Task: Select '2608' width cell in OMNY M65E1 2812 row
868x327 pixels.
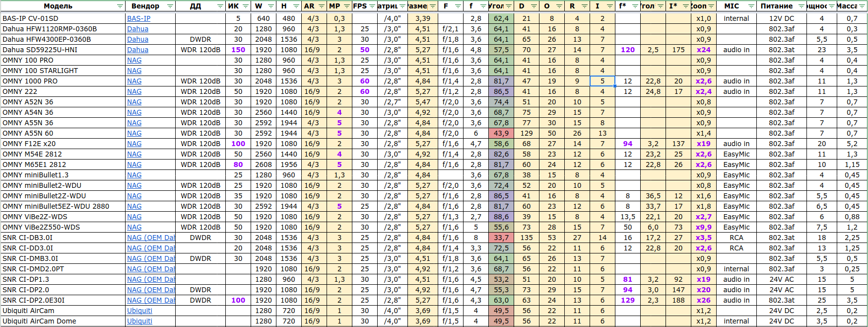Action: 264,164
